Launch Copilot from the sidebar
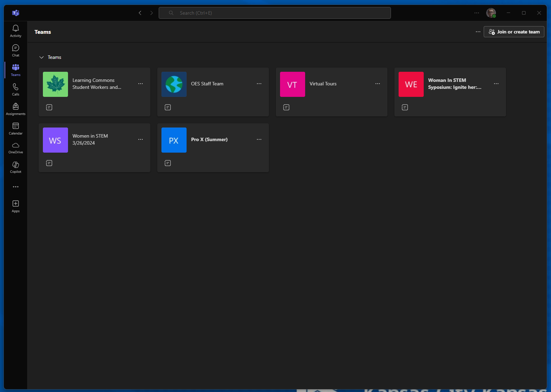The width and height of the screenshot is (551, 392). coord(16,167)
